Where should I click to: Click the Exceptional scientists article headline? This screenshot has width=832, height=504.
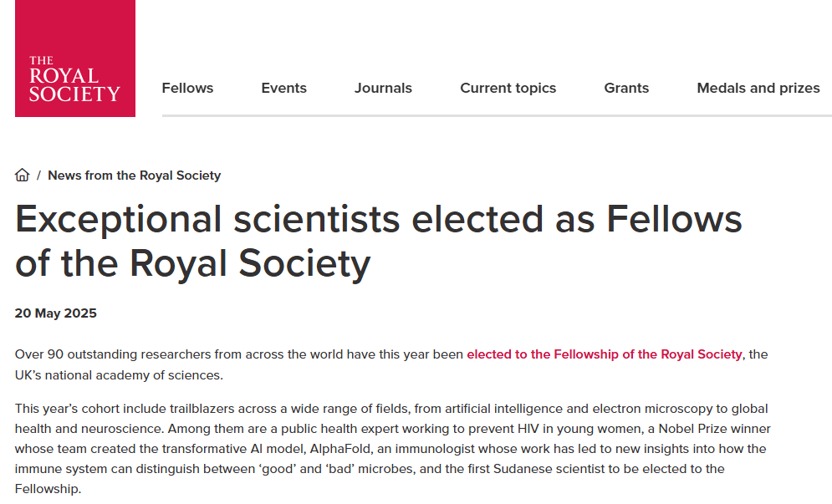(378, 242)
